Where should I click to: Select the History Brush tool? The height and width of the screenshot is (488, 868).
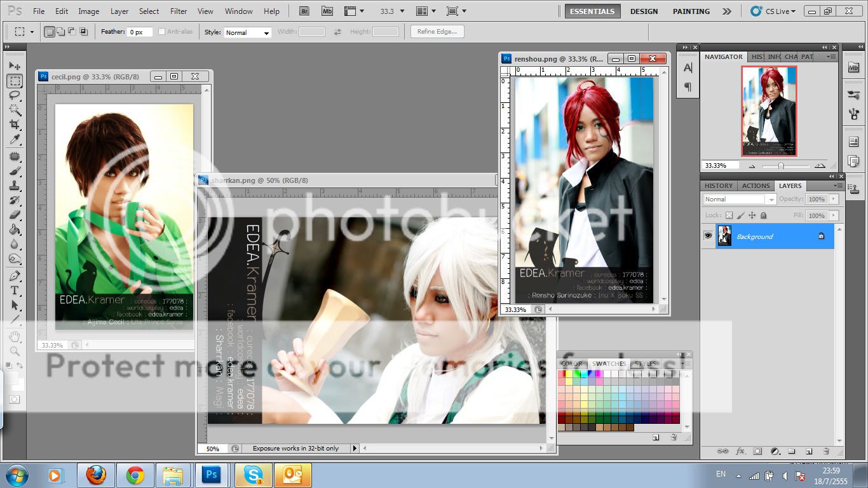point(15,200)
